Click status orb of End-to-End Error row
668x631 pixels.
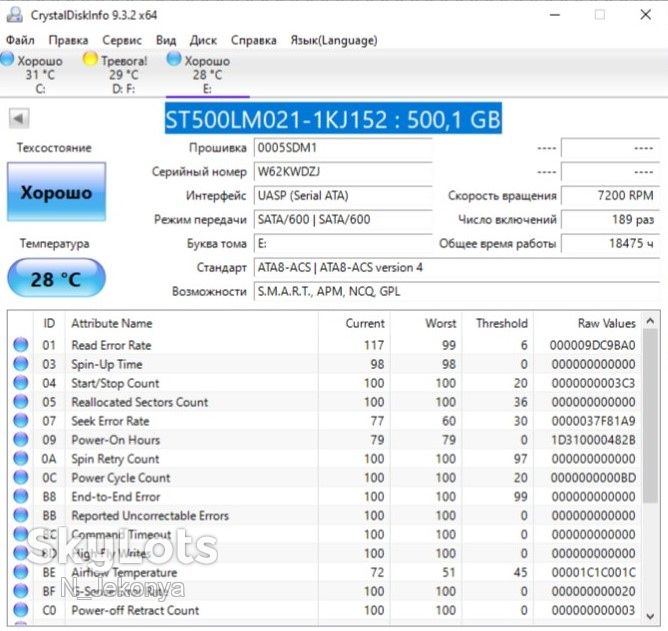20,496
